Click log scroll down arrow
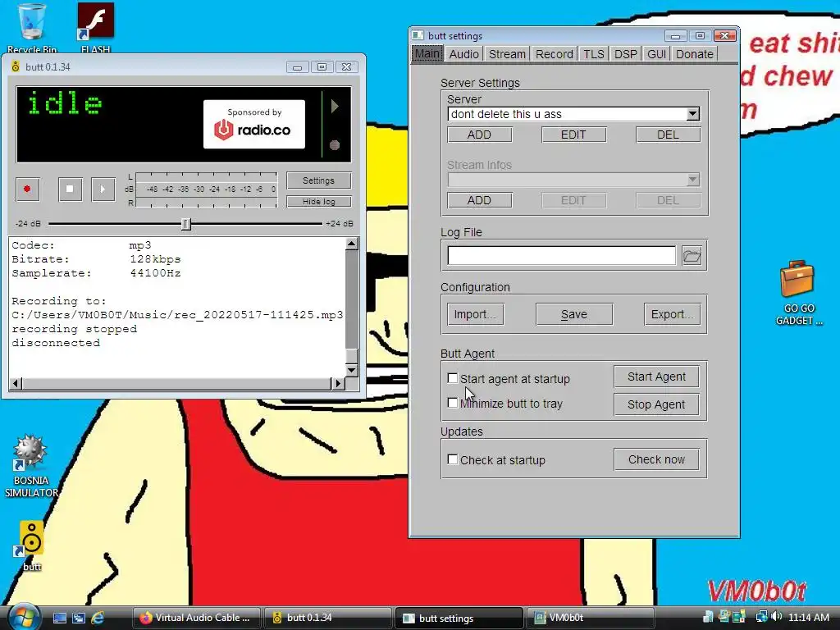 (x=351, y=370)
